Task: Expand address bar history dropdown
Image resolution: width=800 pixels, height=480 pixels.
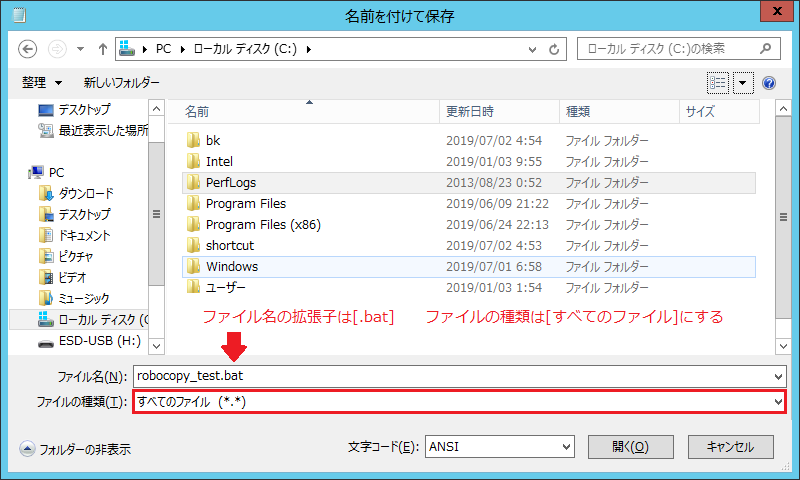Action: click(x=532, y=49)
